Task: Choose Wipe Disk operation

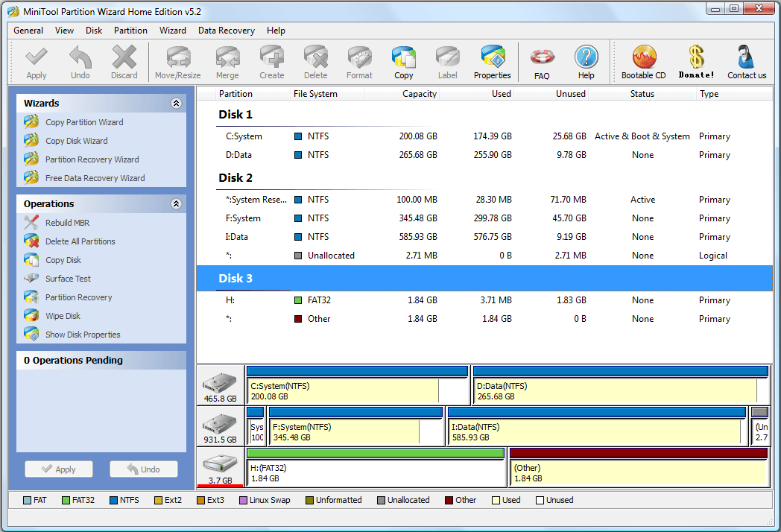Action: (x=63, y=316)
